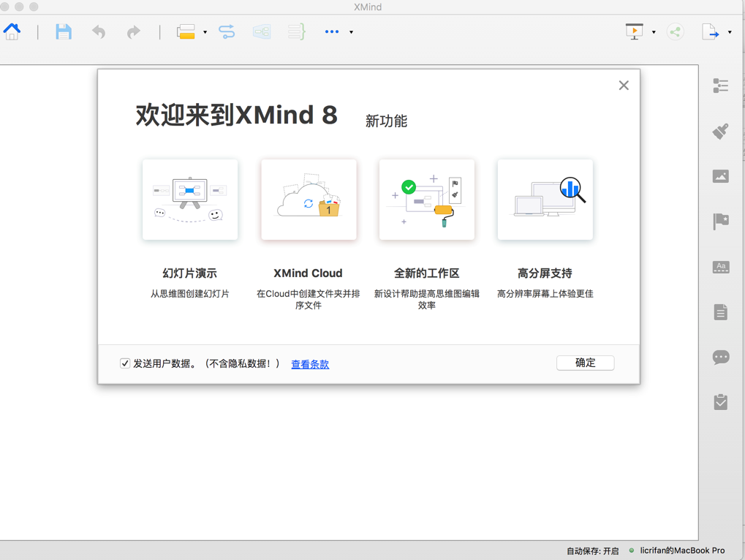Open the Format brush panel in sidebar

click(x=720, y=131)
